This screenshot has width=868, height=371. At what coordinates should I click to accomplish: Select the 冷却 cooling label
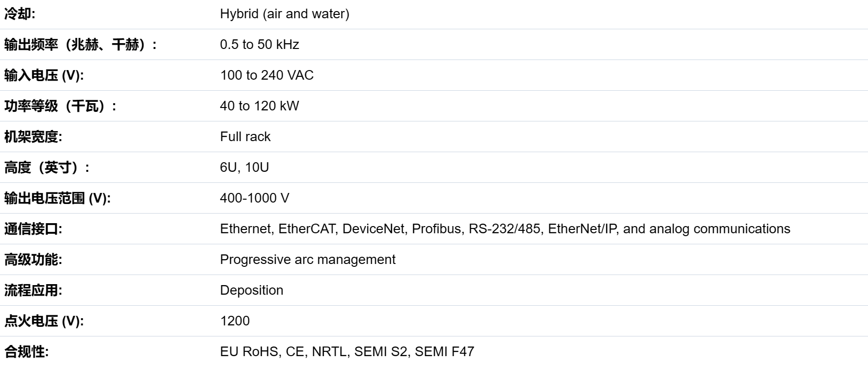click(x=20, y=14)
